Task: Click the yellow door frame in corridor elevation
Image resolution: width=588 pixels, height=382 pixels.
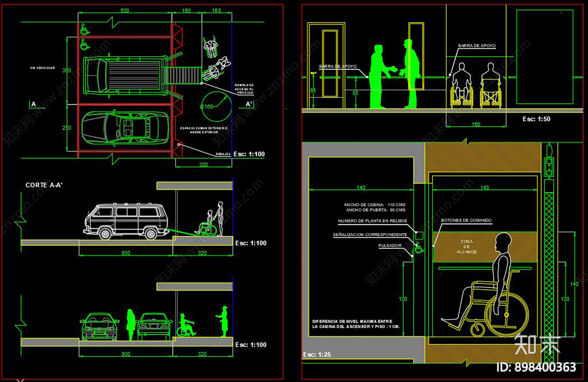Action: coord(326,65)
